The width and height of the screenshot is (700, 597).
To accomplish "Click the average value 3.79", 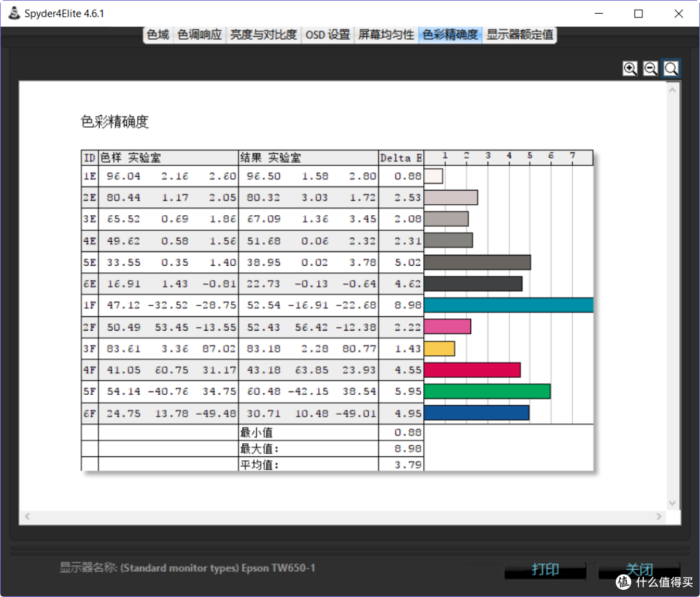I will 408,465.
